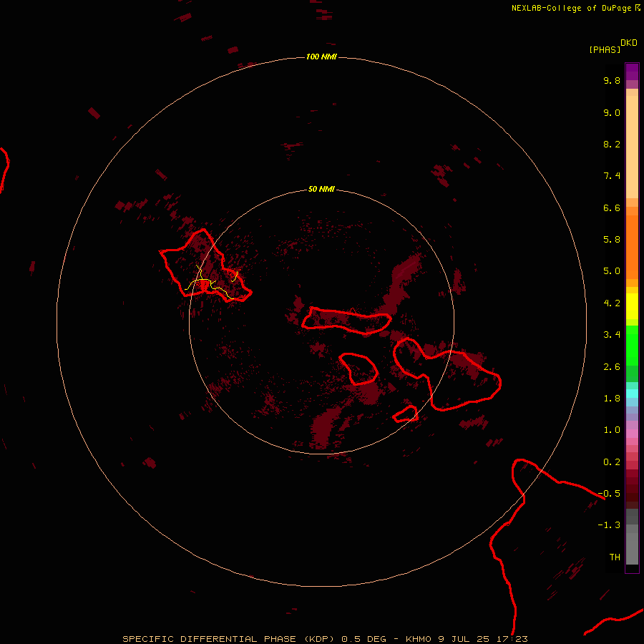Click the TH threshold label on the scale
The height and width of the screenshot is (644, 644).
coord(615,557)
